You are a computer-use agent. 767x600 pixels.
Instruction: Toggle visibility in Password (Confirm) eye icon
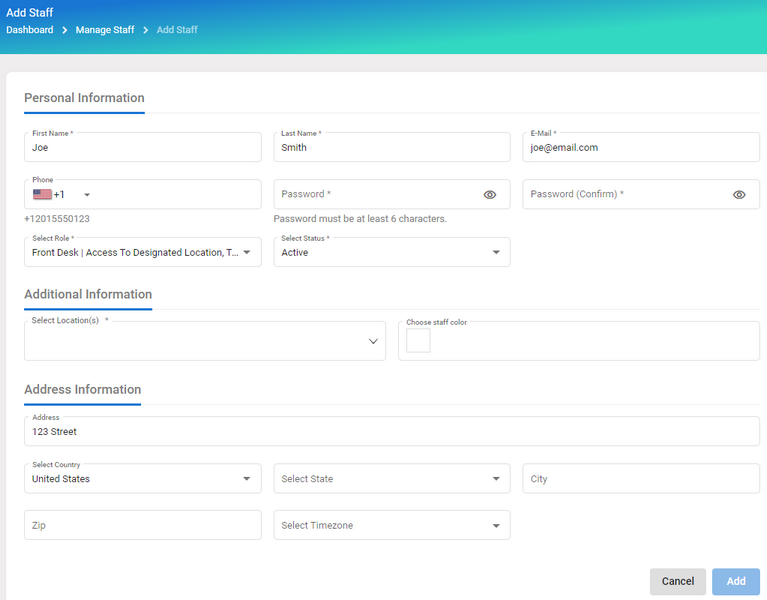pyautogui.click(x=739, y=195)
